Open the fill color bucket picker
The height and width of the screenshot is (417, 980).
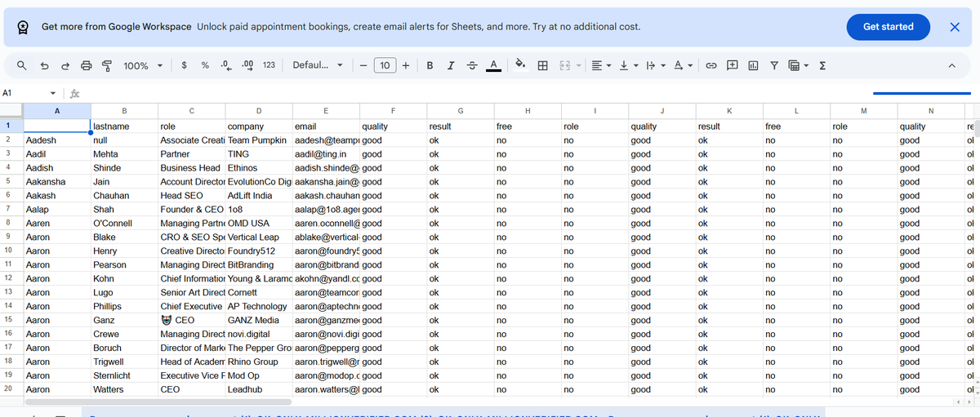(x=519, y=65)
